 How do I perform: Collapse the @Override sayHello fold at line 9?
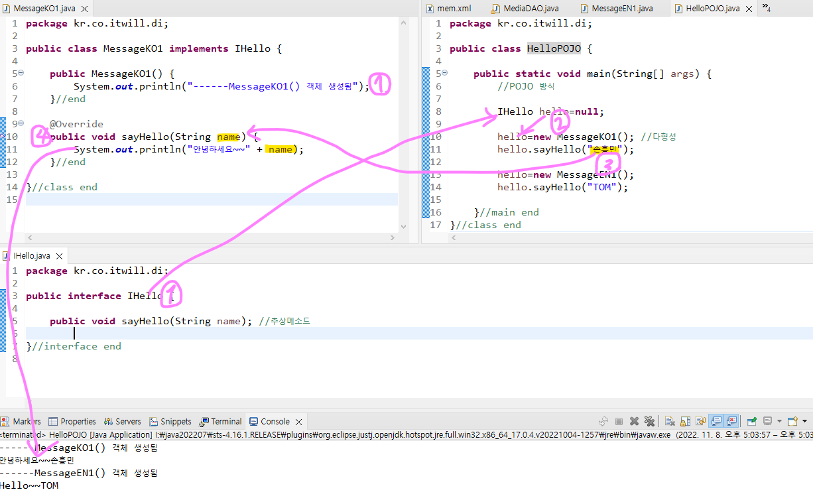click(x=21, y=123)
